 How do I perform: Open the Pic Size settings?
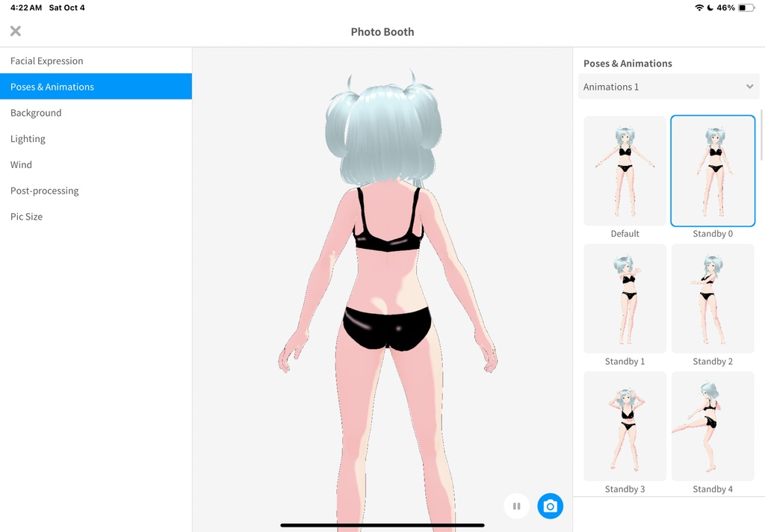(26, 216)
